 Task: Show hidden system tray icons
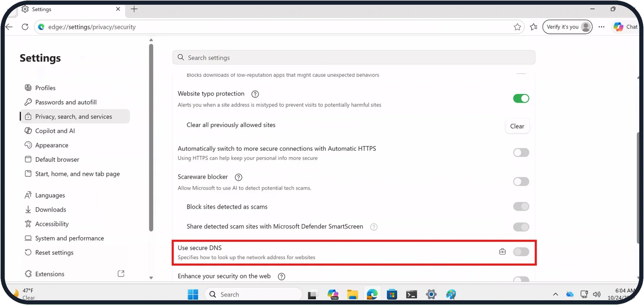pyautogui.click(x=556, y=294)
